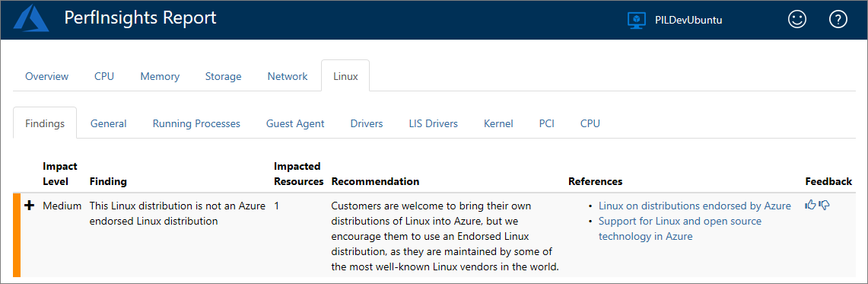The width and height of the screenshot is (868, 284).
Task: Open the CPU top-level tab
Action: point(104,76)
